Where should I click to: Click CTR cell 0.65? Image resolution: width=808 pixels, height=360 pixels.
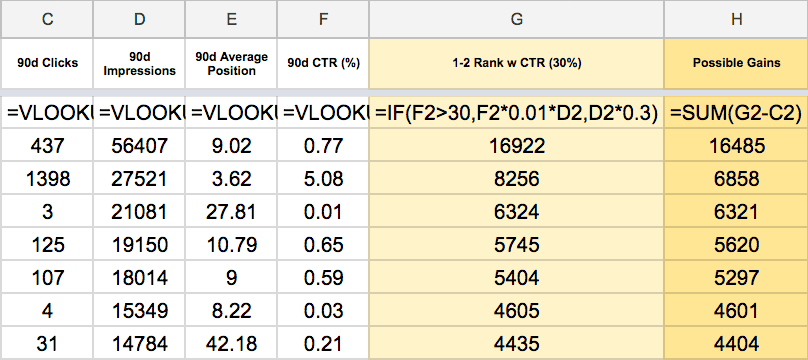pyautogui.click(x=323, y=244)
